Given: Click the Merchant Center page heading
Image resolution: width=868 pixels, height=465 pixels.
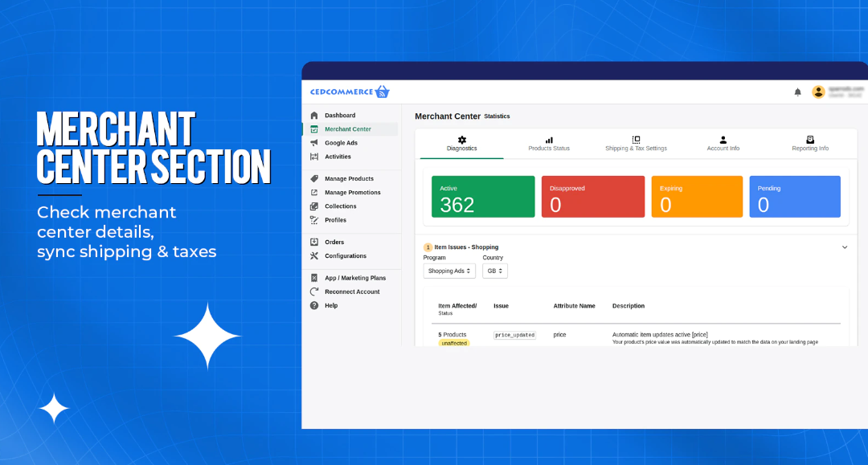Looking at the screenshot, I should click(448, 116).
